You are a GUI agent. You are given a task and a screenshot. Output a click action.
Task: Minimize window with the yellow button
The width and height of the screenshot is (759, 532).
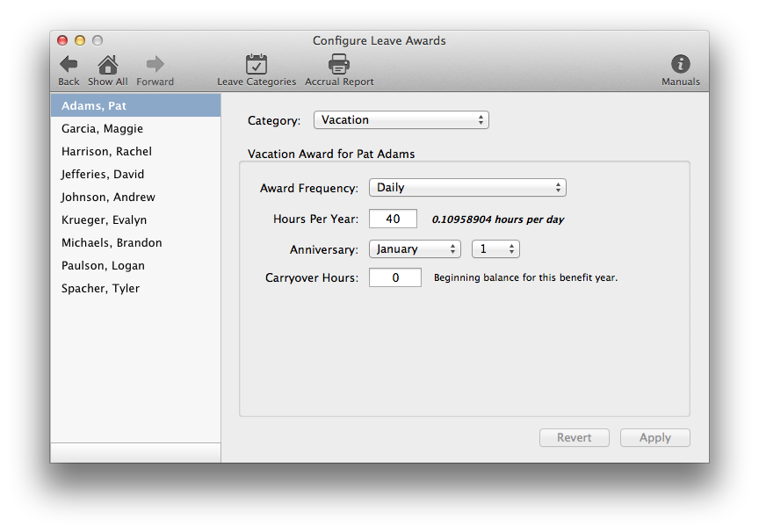point(80,40)
